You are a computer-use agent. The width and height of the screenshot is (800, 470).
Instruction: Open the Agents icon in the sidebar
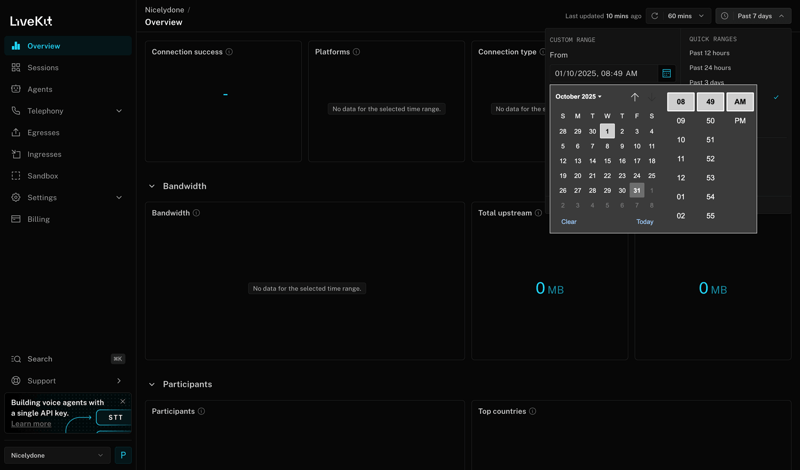(16, 89)
